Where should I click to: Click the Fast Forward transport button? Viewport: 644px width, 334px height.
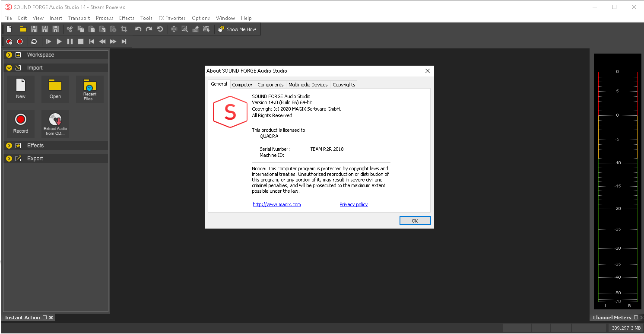pos(113,41)
